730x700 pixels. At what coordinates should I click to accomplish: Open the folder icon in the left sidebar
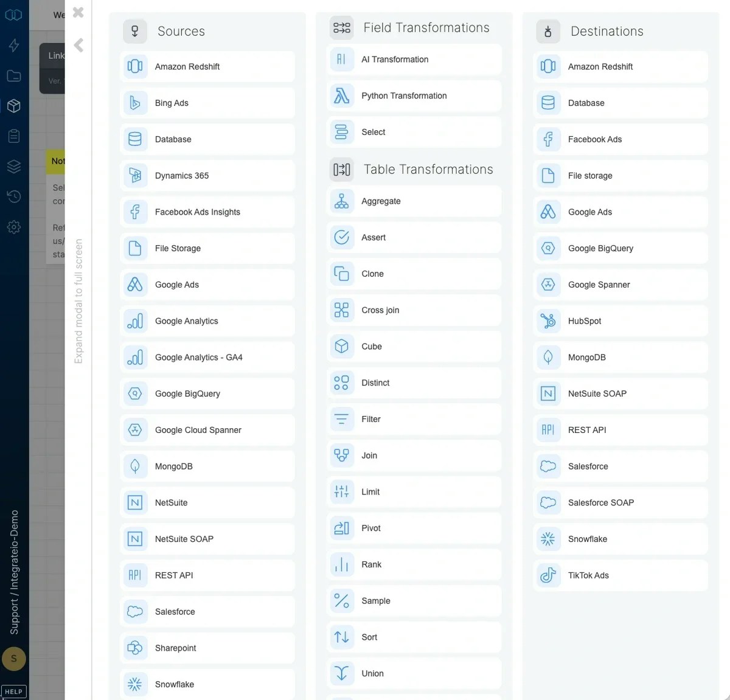coord(13,75)
